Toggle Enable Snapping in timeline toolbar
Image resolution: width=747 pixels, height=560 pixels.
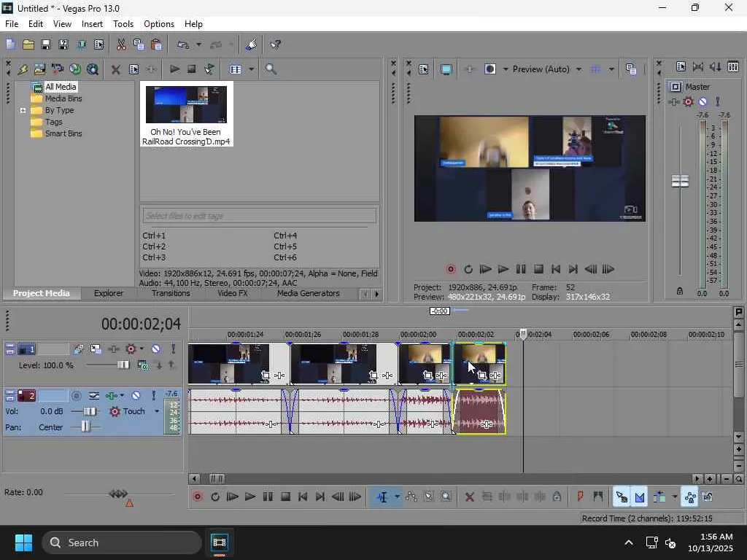tap(622, 497)
